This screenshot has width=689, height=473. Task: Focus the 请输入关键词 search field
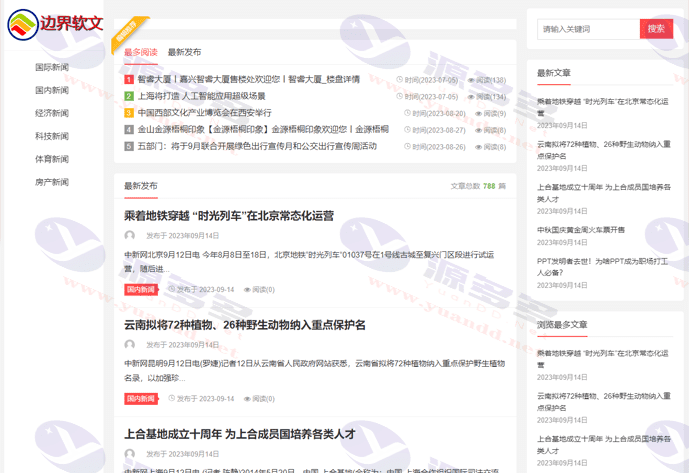coord(588,29)
